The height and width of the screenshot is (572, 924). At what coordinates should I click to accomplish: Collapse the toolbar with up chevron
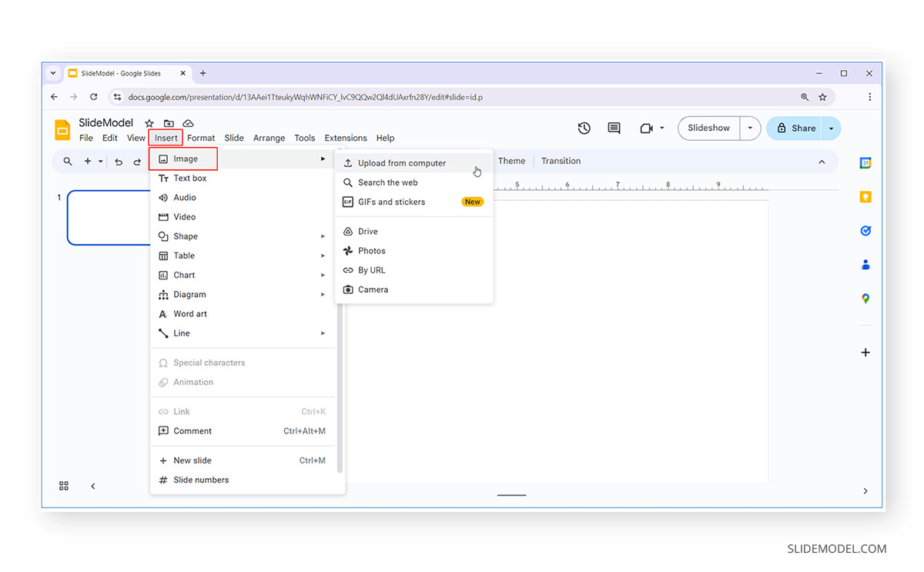(x=822, y=162)
